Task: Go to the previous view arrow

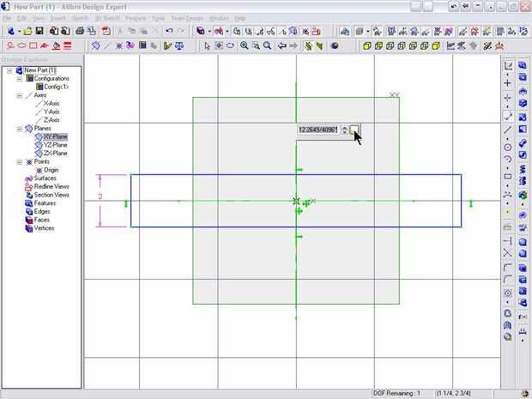Action: [282, 45]
